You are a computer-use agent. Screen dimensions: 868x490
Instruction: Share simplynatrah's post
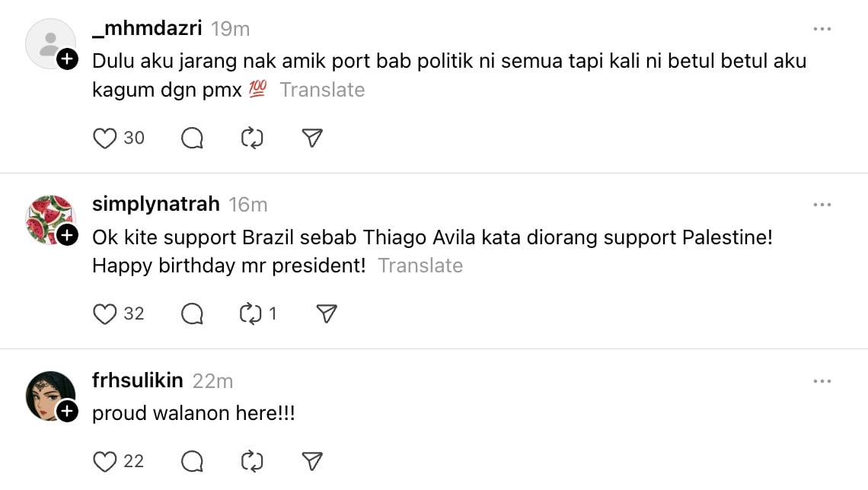coord(326,313)
